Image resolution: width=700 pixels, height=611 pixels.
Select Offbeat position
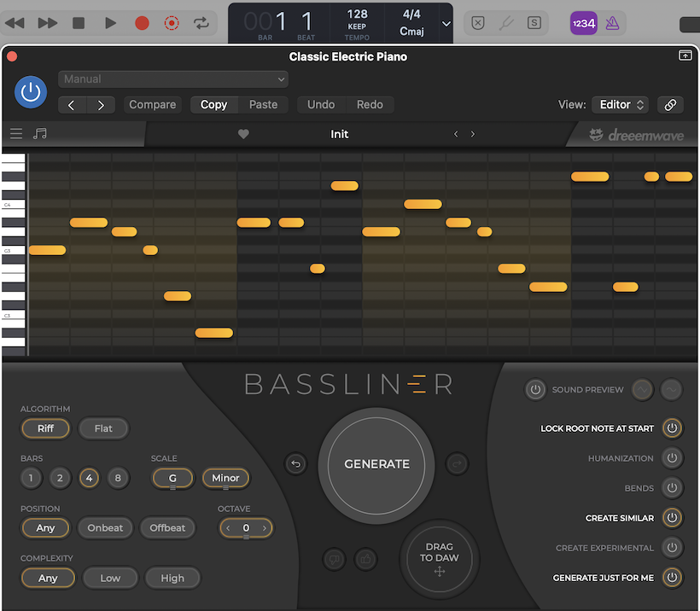[167, 528]
